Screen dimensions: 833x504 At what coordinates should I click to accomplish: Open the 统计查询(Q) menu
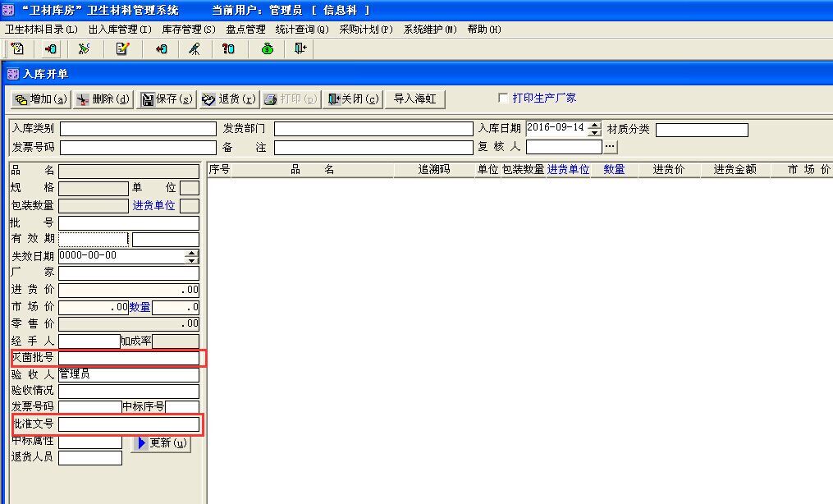(302, 30)
